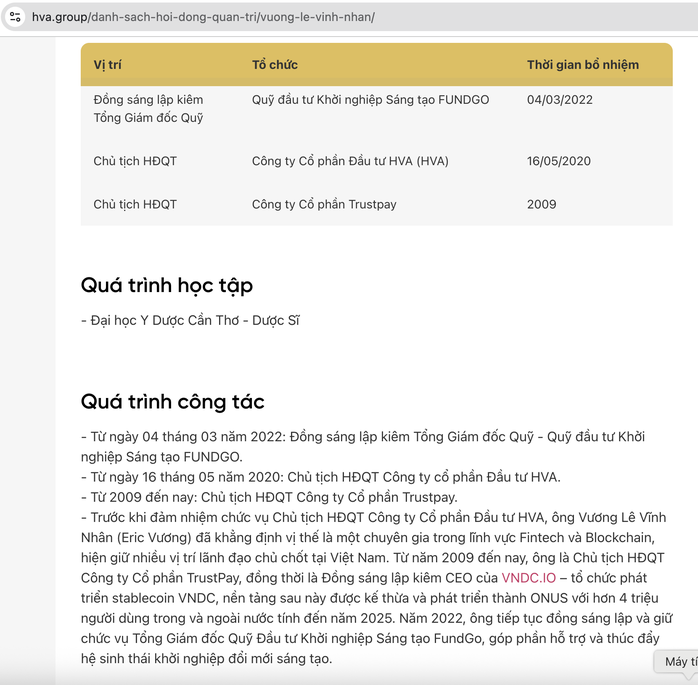Image resolution: width=698 pixels, height=685 pixels.
Task: Click the 'Quá trình học tập' heading
Action: [167, 286]
